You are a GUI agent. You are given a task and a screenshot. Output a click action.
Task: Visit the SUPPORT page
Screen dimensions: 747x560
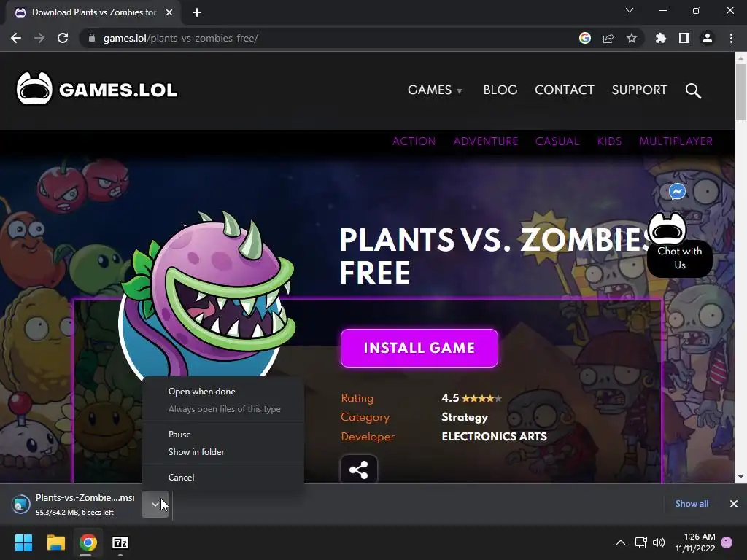tap(639, 90)
